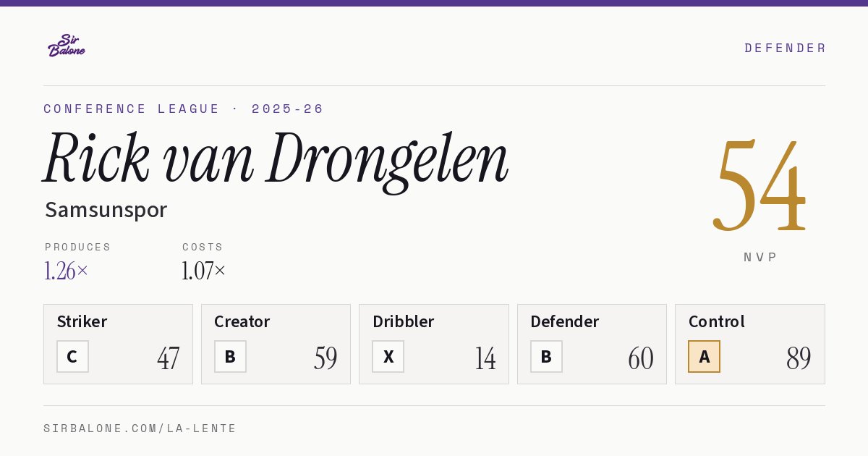Click the Striker card title
The width and height of the screenshot is (868, 456).
tap(82, 321)
